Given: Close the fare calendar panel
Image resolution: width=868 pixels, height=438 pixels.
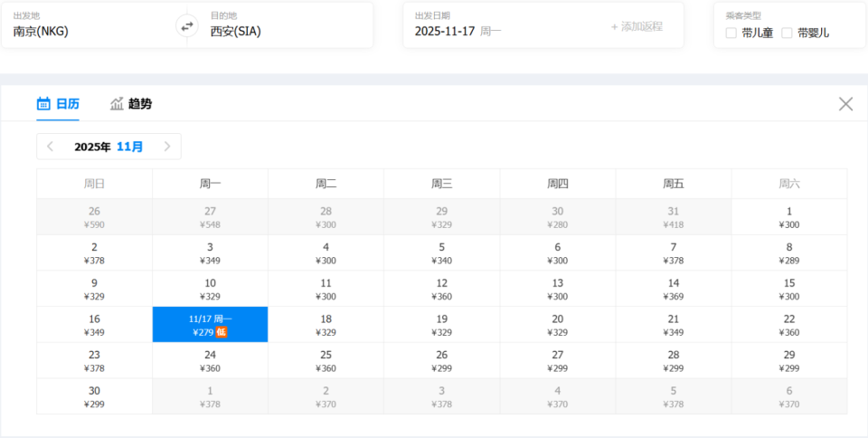Looking at the screenshot, I should 845,104.
